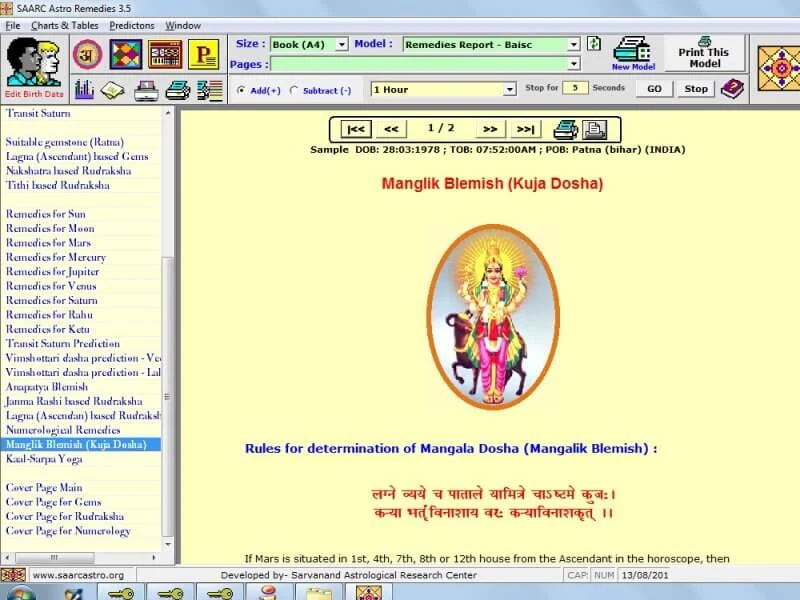Click the orange table grid icon

165,54
